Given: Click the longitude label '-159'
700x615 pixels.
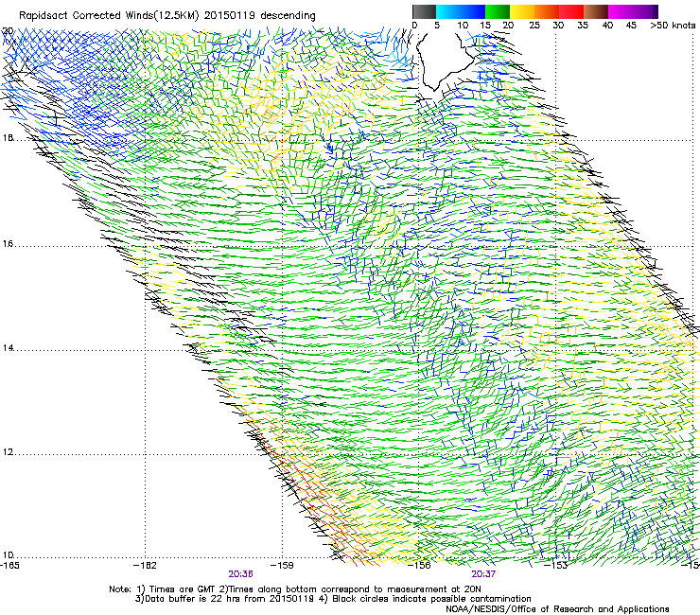Looking at the screenshot, I should tap(282, 566).
